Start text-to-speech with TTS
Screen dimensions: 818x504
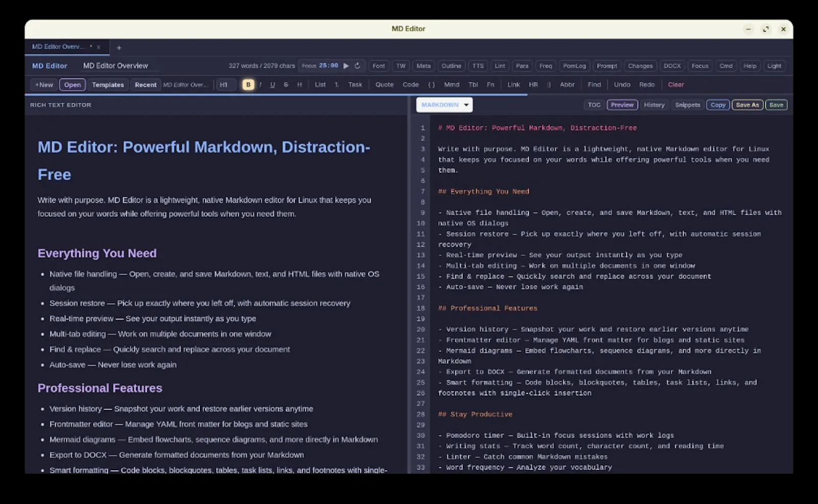tap(478, 66)
